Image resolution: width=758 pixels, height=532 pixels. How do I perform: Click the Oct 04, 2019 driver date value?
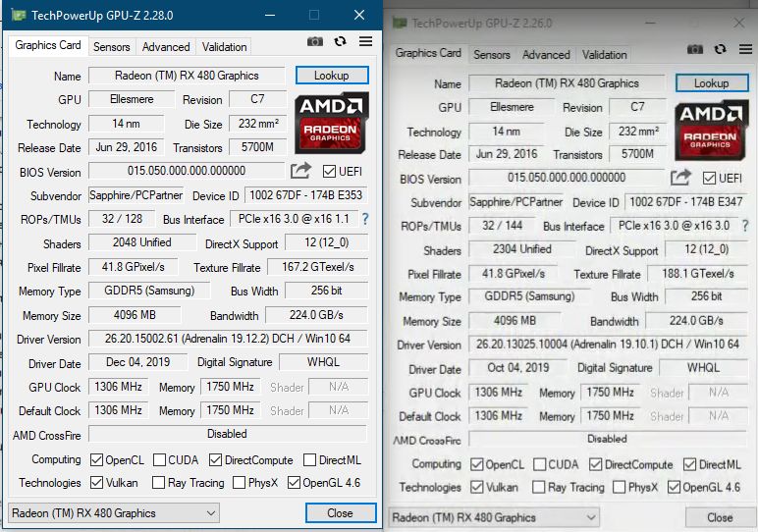(x=517, y=368)
